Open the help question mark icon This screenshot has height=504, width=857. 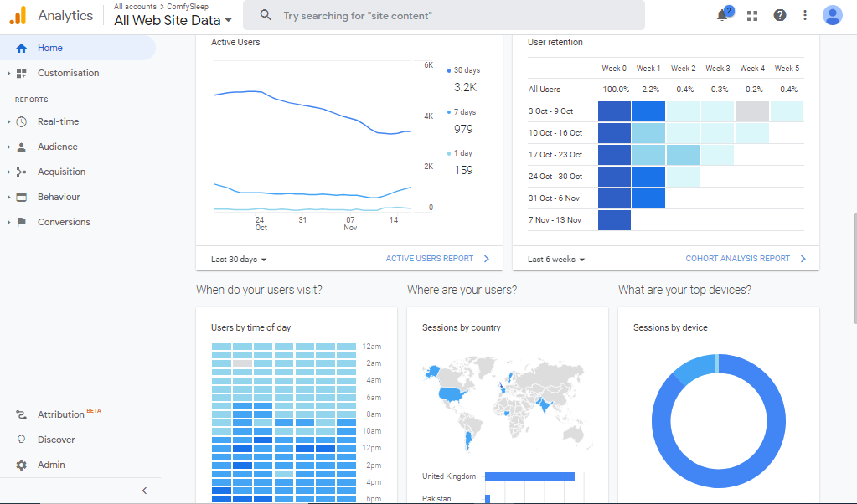(x=779, y=15)
